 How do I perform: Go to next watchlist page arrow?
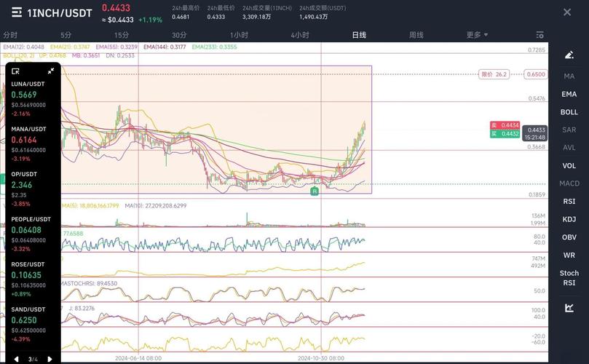click(50, 359)
